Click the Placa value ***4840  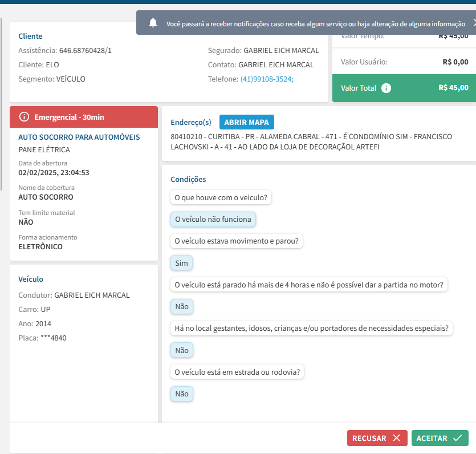pos(54,338)
